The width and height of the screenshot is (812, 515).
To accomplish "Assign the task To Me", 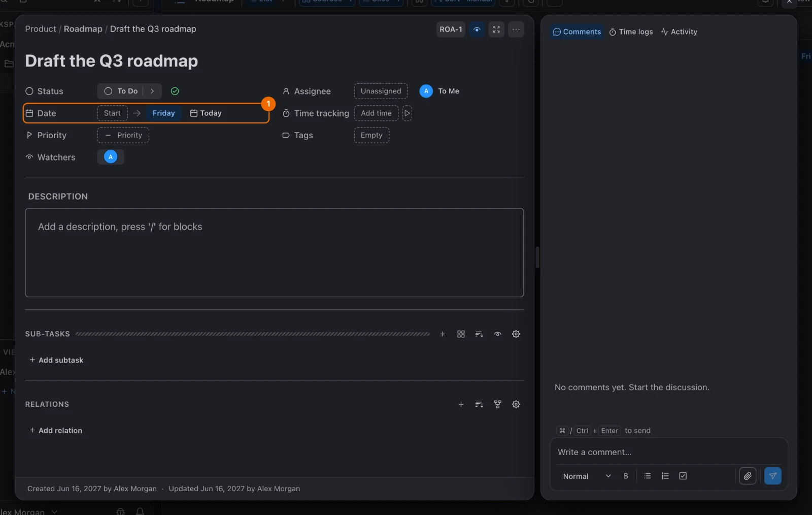I will tap(439, 91).
